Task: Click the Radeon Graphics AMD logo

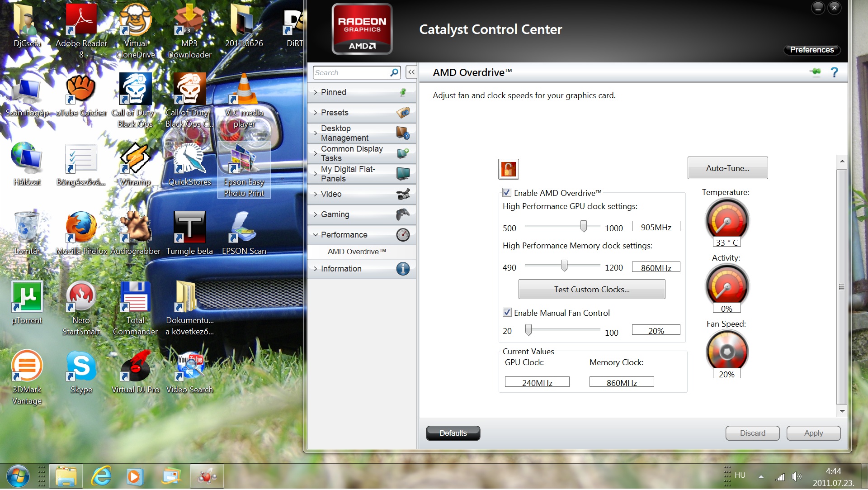Action: click(x=362, y=29)
